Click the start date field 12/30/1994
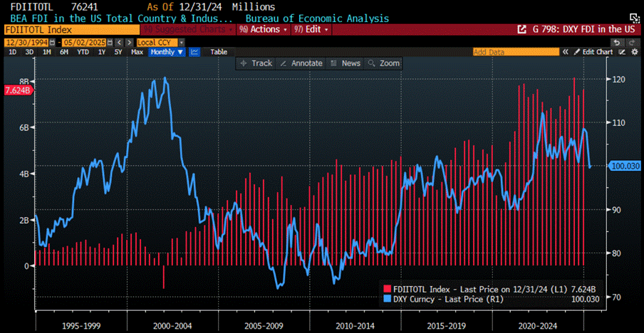This screenshot has width=644, height=333. tap(26, 42)
